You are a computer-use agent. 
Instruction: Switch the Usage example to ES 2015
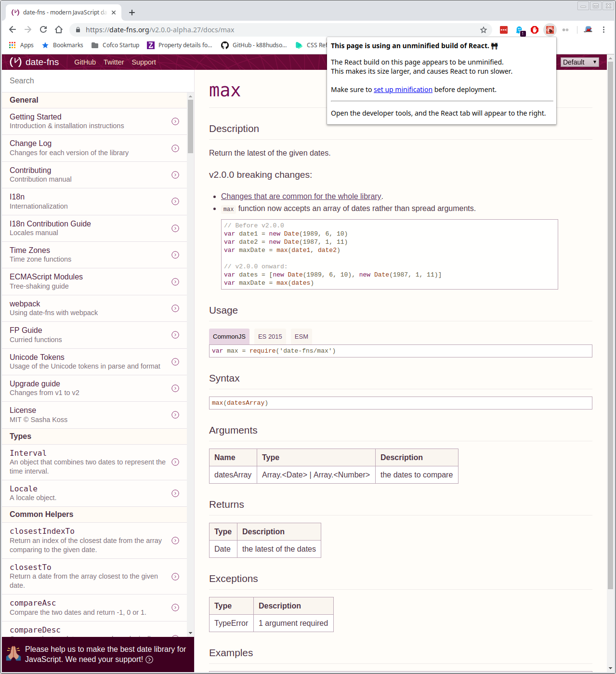(x=270, y=336)
